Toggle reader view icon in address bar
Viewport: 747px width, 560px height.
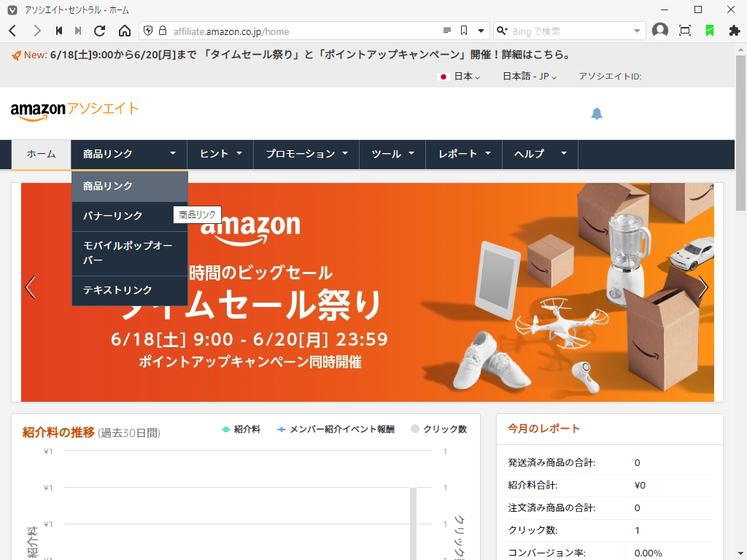point(447,31)
